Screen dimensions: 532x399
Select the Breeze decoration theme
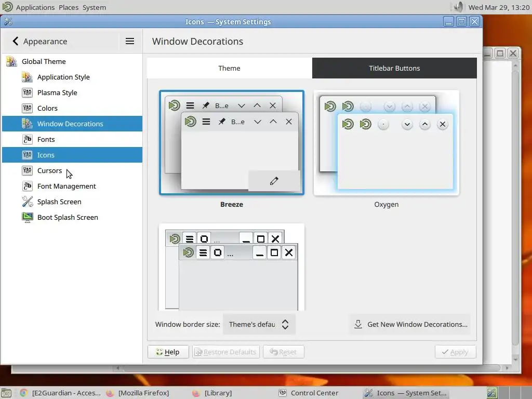(232, 142)
